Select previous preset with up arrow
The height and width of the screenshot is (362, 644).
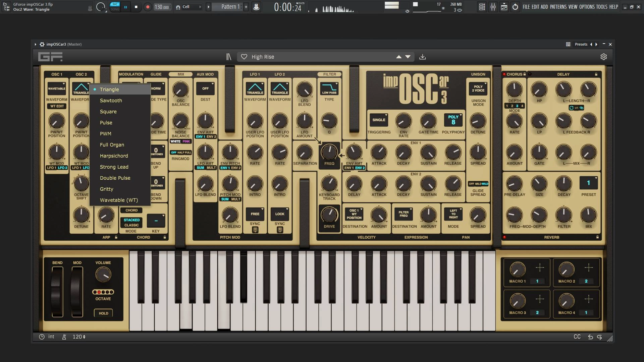tap(399, 57)
